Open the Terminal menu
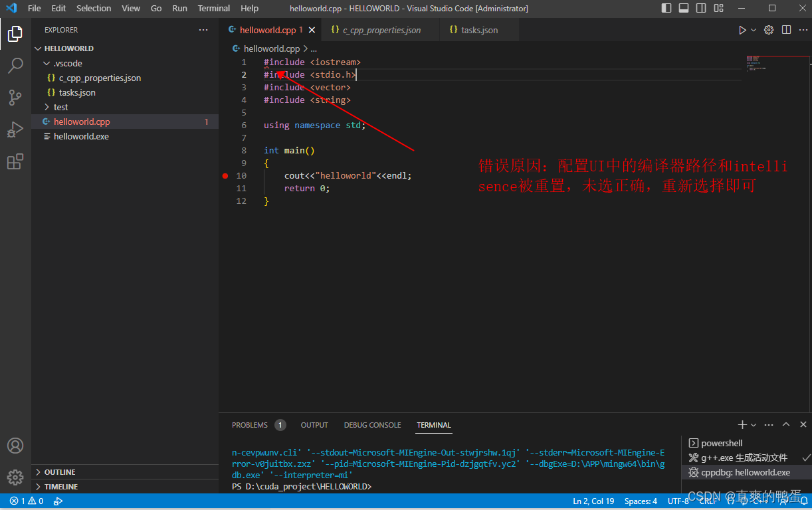 [214, 9]
